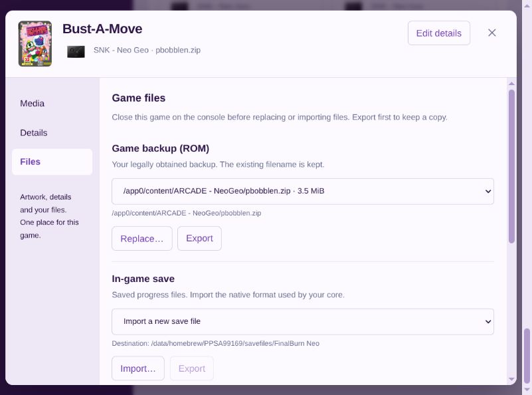Click Import… under In-game save
This screenshot has width=532, height=395.
[x=137, y=368]
